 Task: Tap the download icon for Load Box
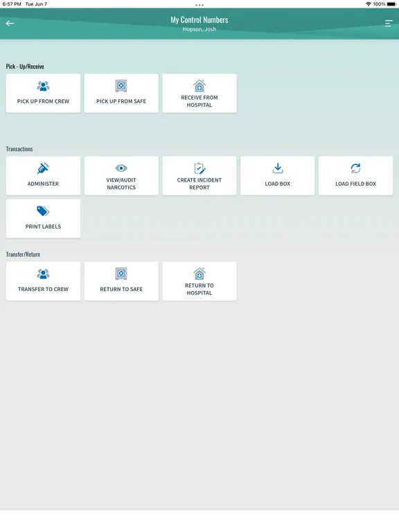click(278, 168)
